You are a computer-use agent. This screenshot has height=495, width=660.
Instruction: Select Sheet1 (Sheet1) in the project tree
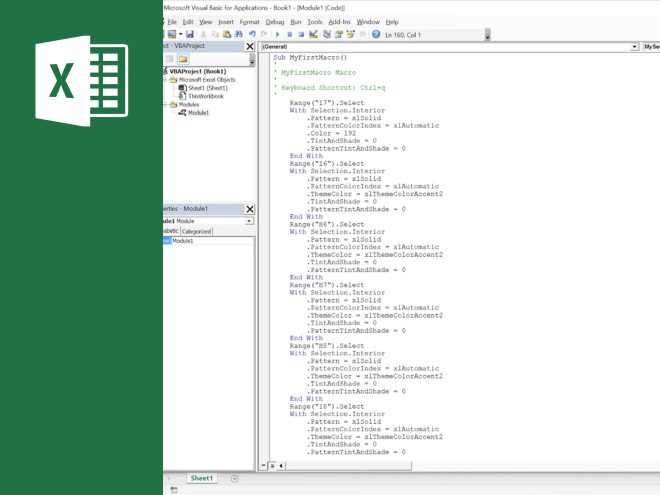point(208,88)
